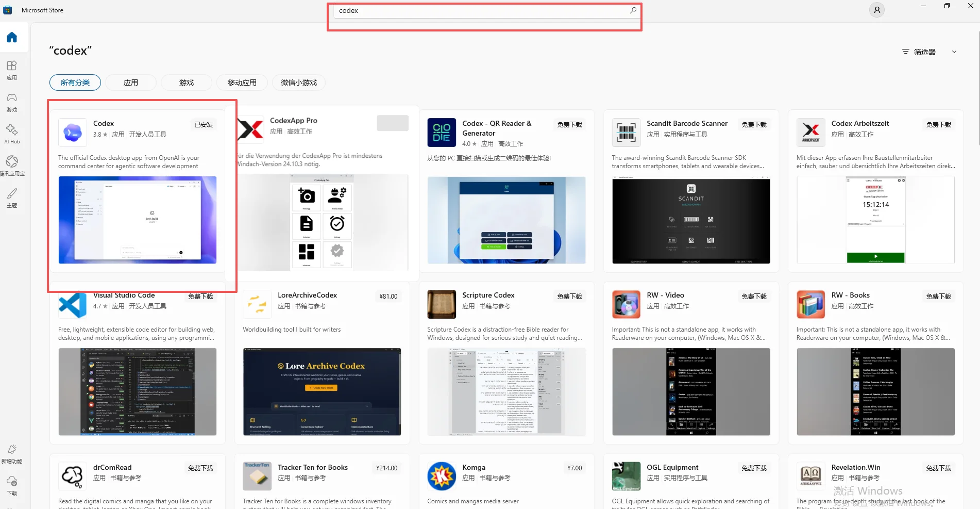Click drComRead app icon
This screenshot has width=980, height=509.
(73, 476)
